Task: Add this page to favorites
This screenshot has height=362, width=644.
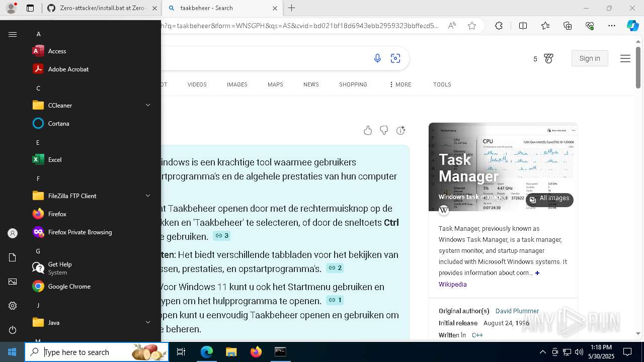Action: [472, 26]
